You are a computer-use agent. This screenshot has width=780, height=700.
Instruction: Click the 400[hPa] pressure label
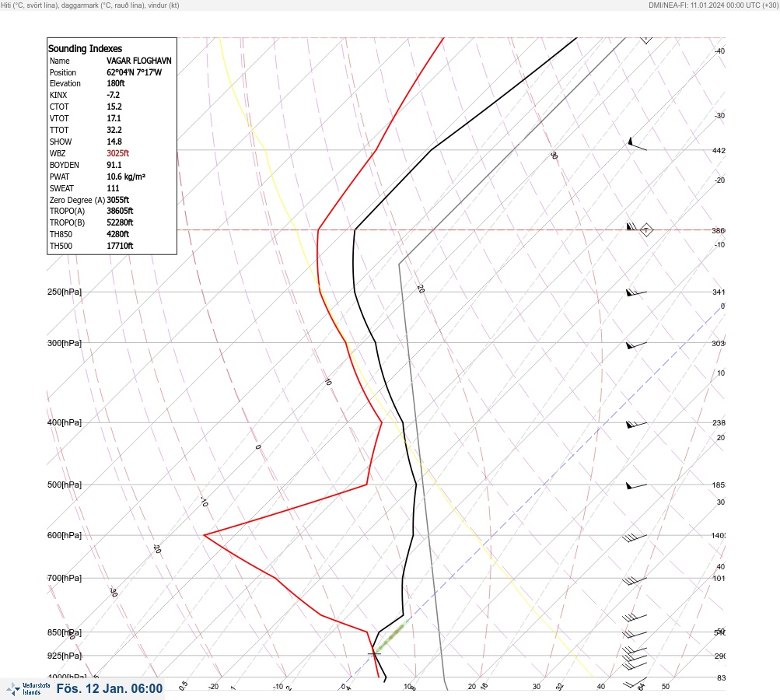(x=65, y=422)
